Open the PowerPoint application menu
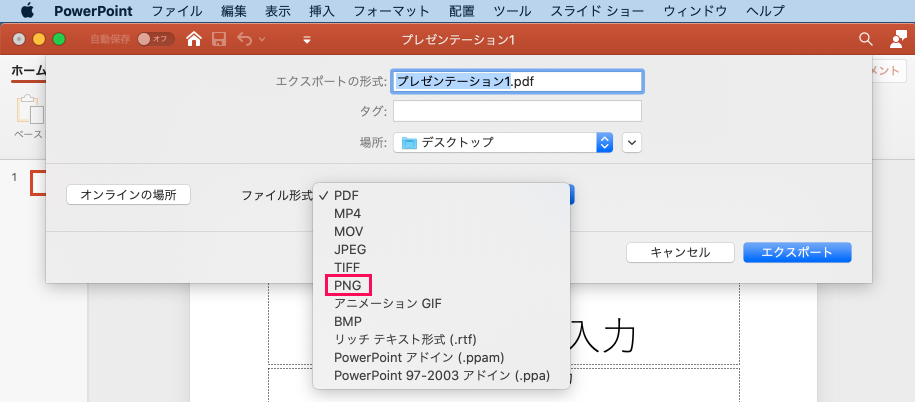915x402 pixels. click(93, 11)
